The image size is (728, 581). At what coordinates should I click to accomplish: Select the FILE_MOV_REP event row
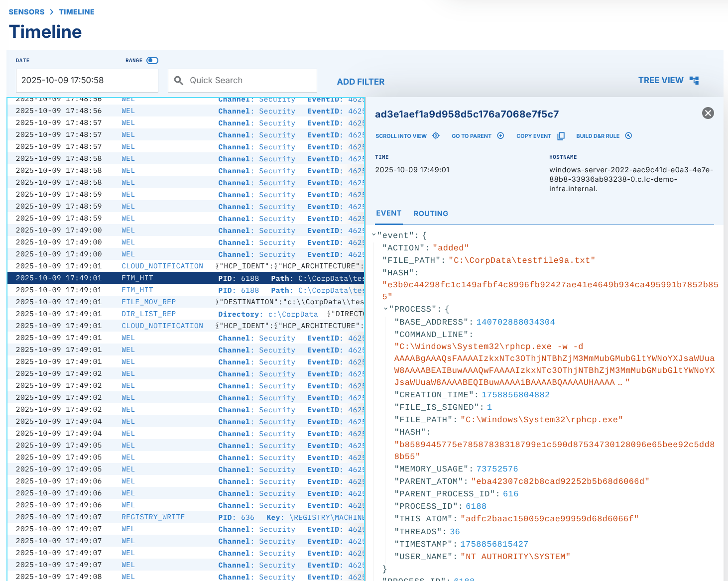[x=148, y=302]
